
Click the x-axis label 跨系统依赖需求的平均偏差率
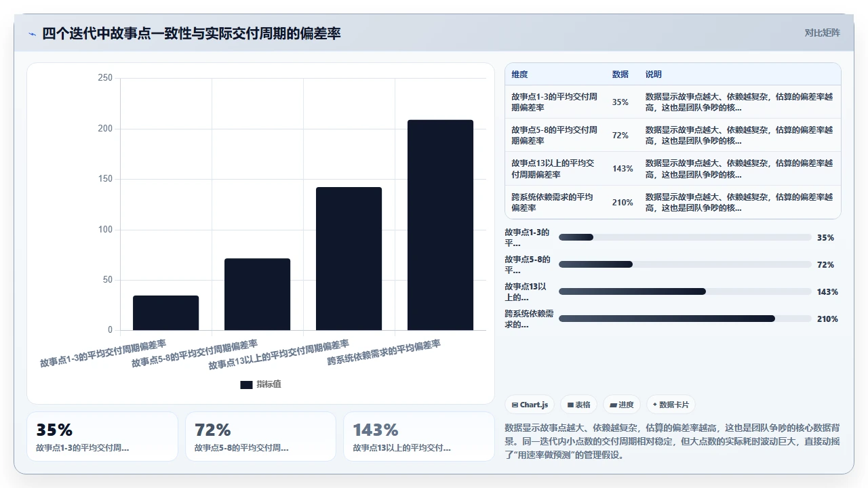pyautogui.click(x=384, y=352)
